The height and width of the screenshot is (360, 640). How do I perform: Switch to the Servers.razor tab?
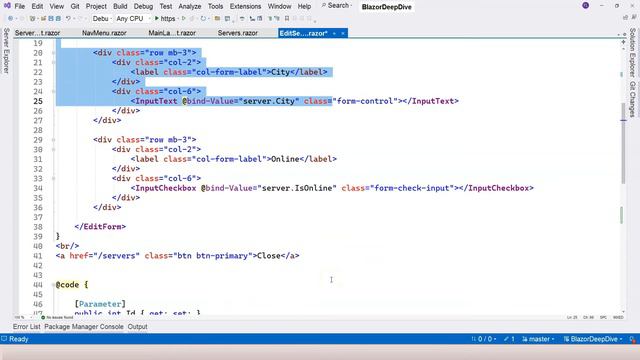click(x=238, y=33)
